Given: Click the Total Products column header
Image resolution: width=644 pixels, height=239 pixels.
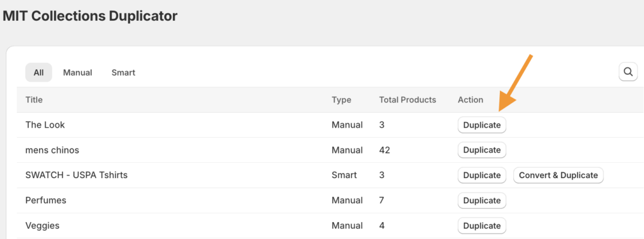Looking at the screenshot, I should pos(408,100).
